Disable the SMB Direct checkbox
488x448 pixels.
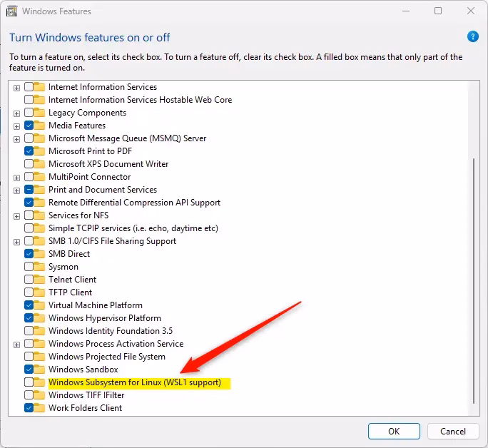click(x=29, y=254)
